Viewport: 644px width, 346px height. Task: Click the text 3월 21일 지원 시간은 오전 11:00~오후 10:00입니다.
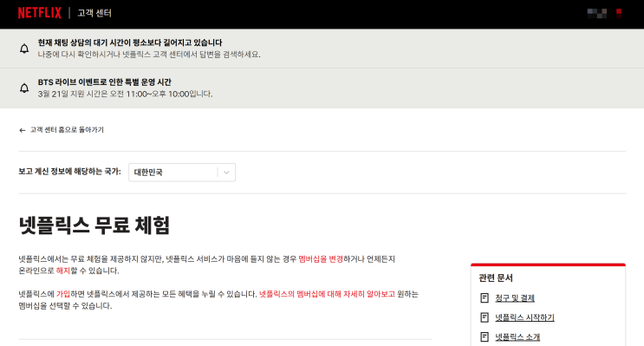pyautogui.click(x=126, y=95)
